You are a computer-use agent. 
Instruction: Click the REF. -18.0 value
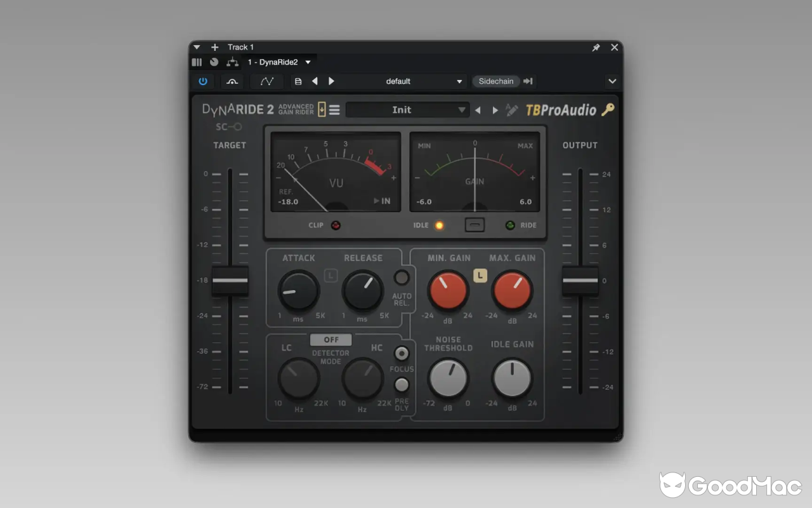click(x=289, y=202)
